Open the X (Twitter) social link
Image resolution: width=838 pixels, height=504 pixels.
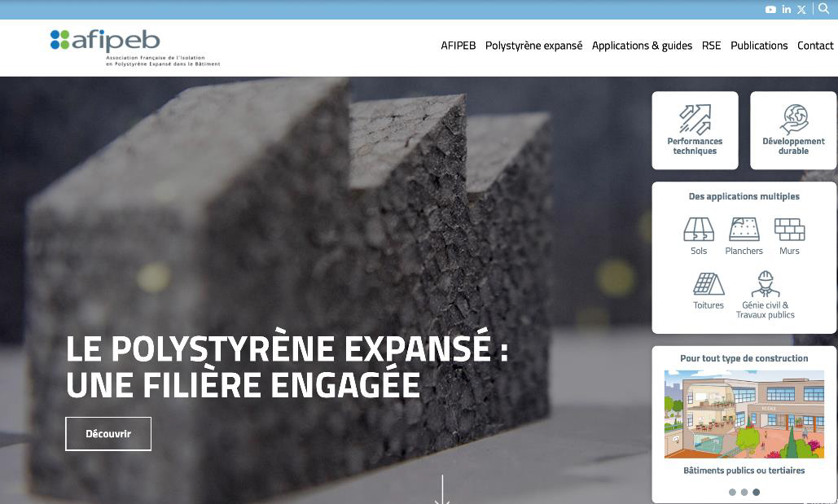click(x=801, y=10)
